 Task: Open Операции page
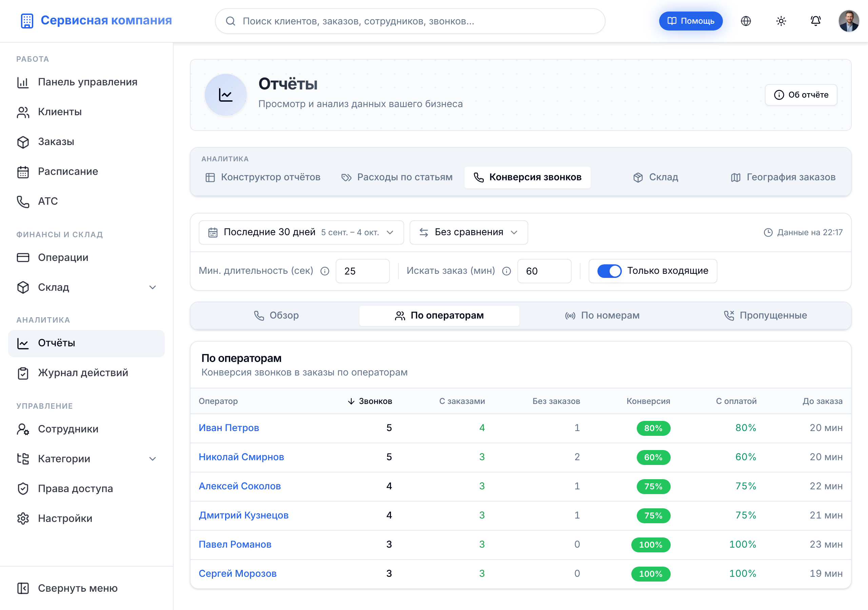click(x=86, y=257)
